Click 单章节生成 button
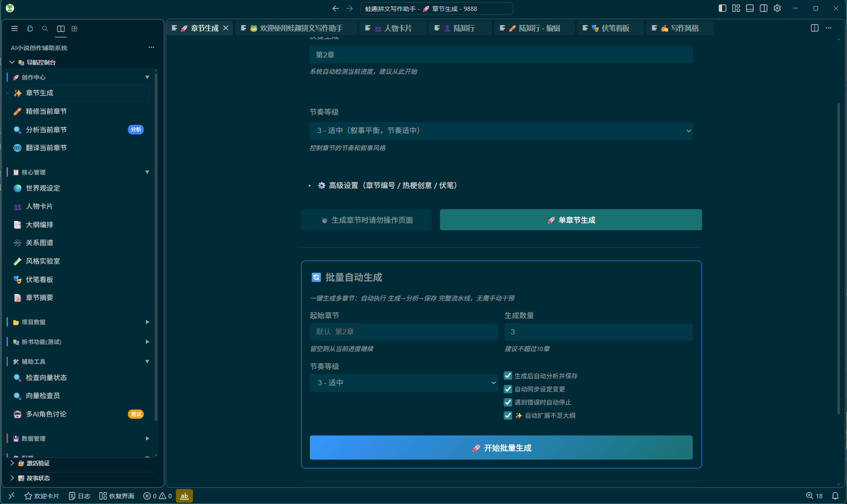The height and width of the screenshot is (504, 847). [571, 220]
